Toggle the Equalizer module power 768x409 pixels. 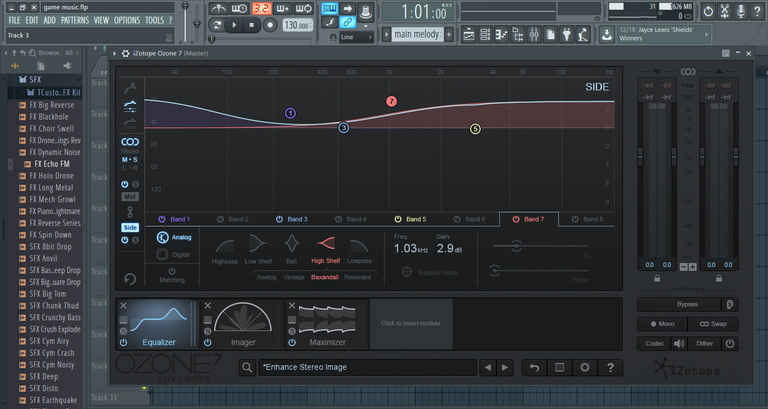123,343
